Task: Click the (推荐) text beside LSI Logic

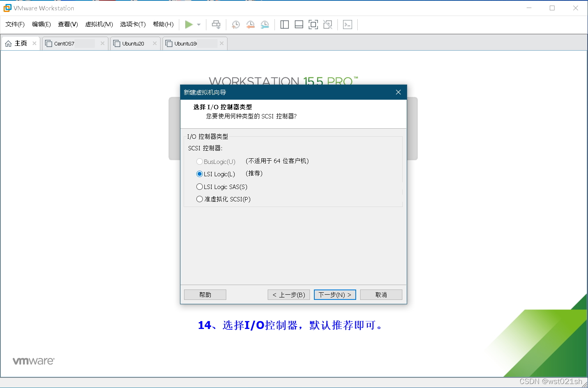Action: (x=254, y=173)
